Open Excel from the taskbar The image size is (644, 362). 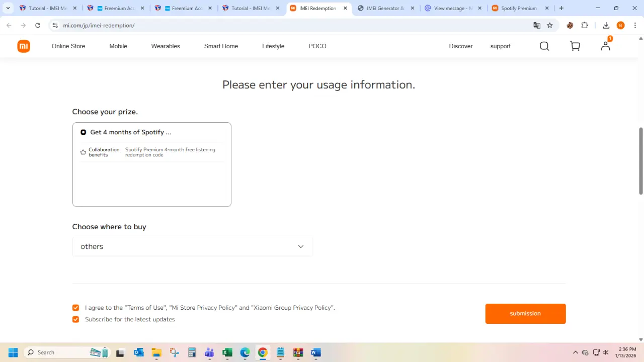pyautogui.click(x=227, y=352)
